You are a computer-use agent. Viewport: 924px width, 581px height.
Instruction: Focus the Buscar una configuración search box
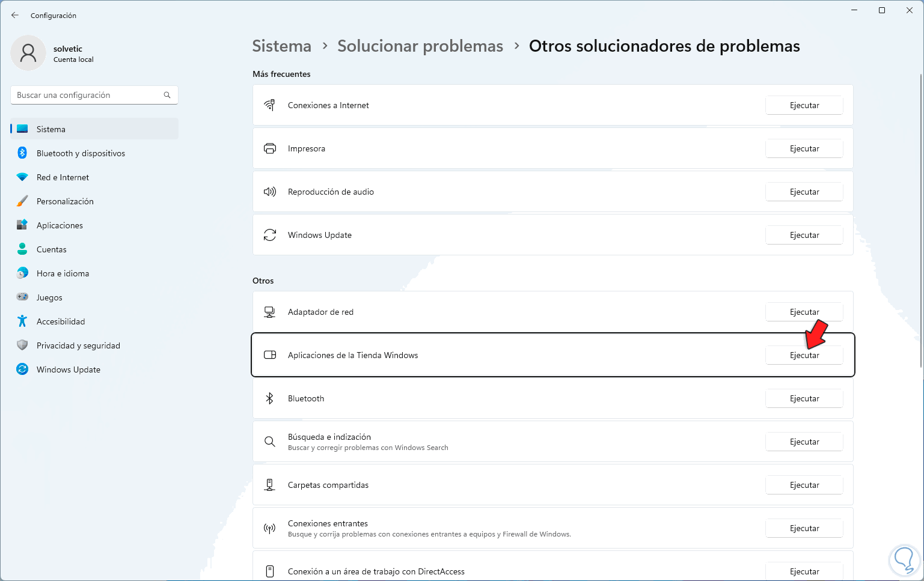tap(87, 95)
